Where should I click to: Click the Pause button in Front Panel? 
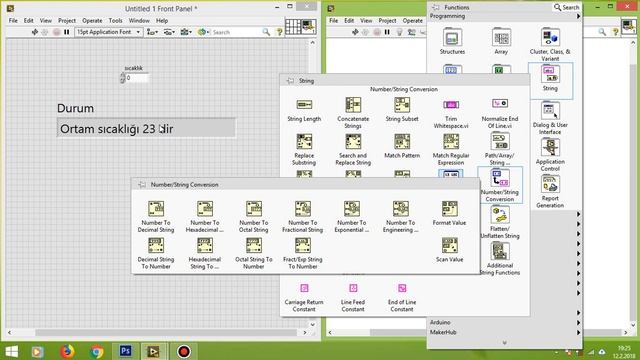[67, 32]
